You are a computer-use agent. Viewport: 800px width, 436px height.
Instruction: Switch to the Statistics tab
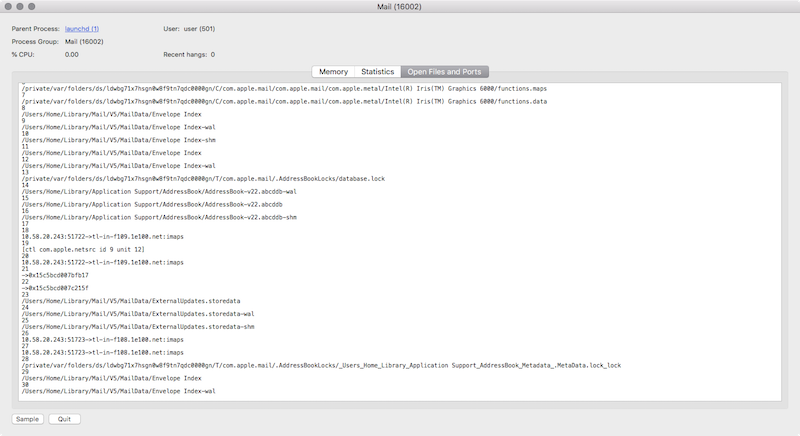coord(377,72)
